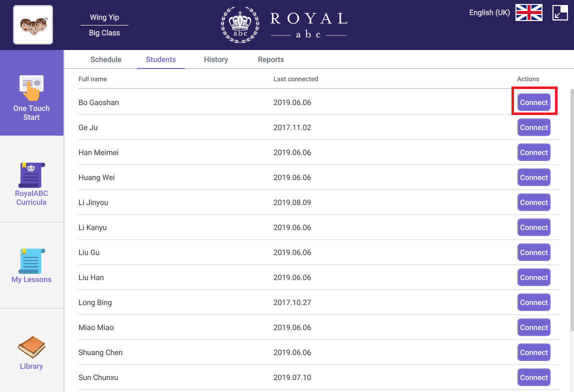Select the name Shuang Chen
This screenshot has height=392, width=574.
point(100,352)
